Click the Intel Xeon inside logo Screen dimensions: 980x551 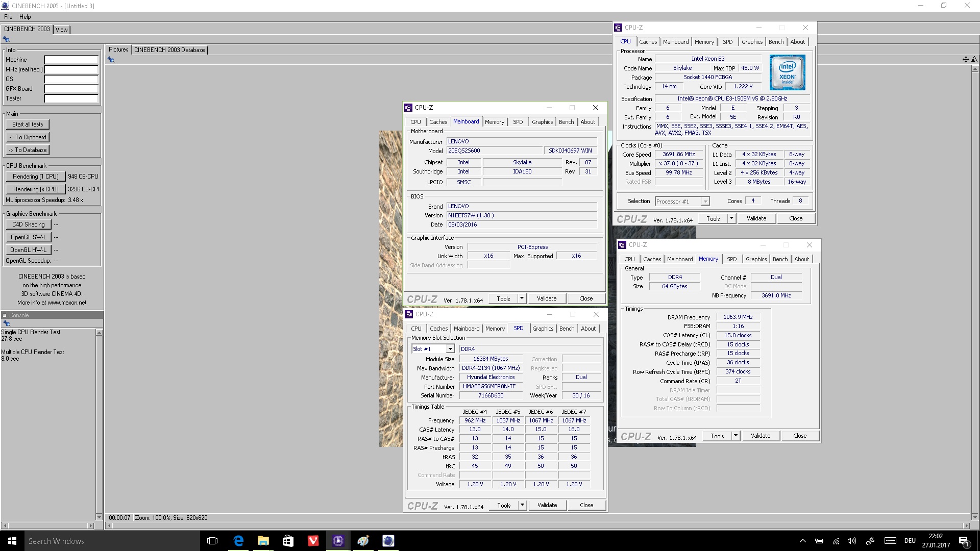point(787,72)
